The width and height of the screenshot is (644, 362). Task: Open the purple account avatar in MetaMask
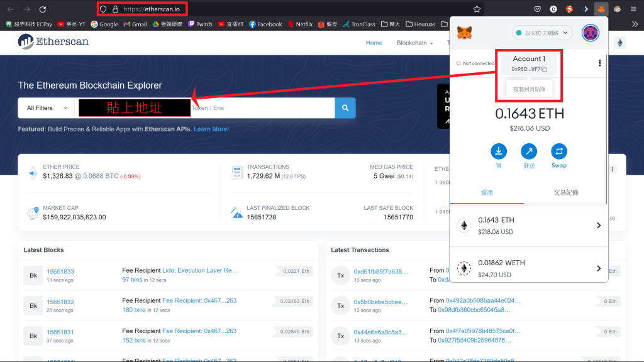590,33
